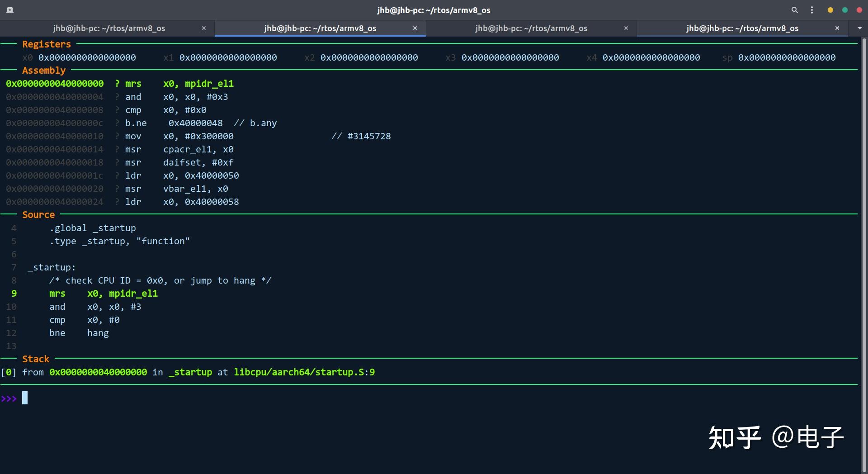868x474 pixels.
Task: Click the libcpu/aarch64/startup.S:9 path
Action: pyautogui.click(x=304, y=372)
